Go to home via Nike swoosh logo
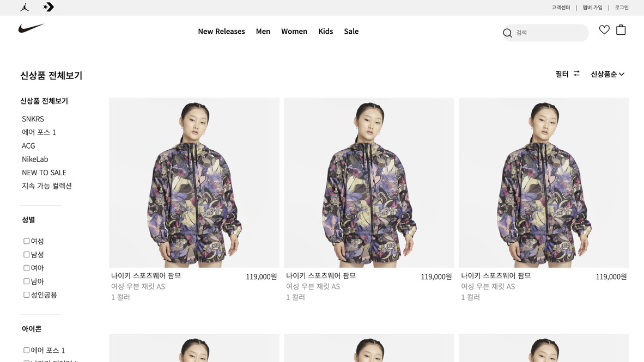 (x=31, y=28)
